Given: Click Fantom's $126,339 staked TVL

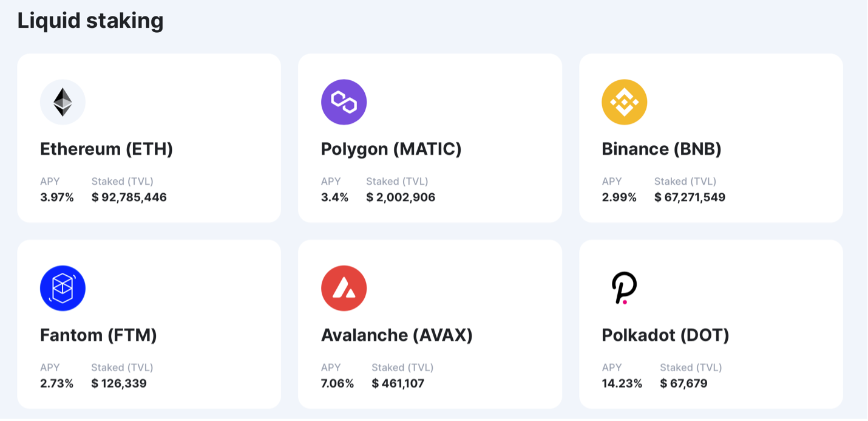Looking at the screenshot, I should pos(118,383).
